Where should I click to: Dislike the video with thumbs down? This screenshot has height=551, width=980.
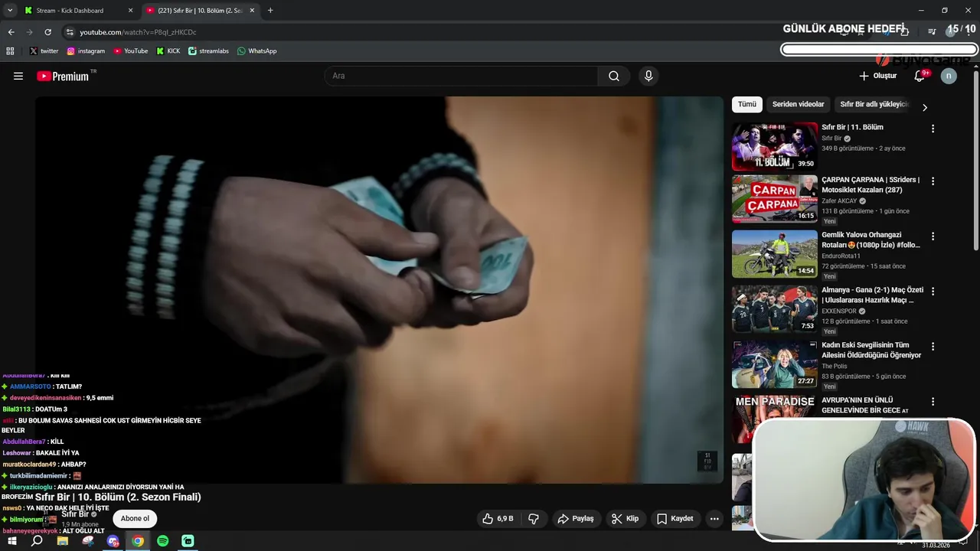pos(534,519)
